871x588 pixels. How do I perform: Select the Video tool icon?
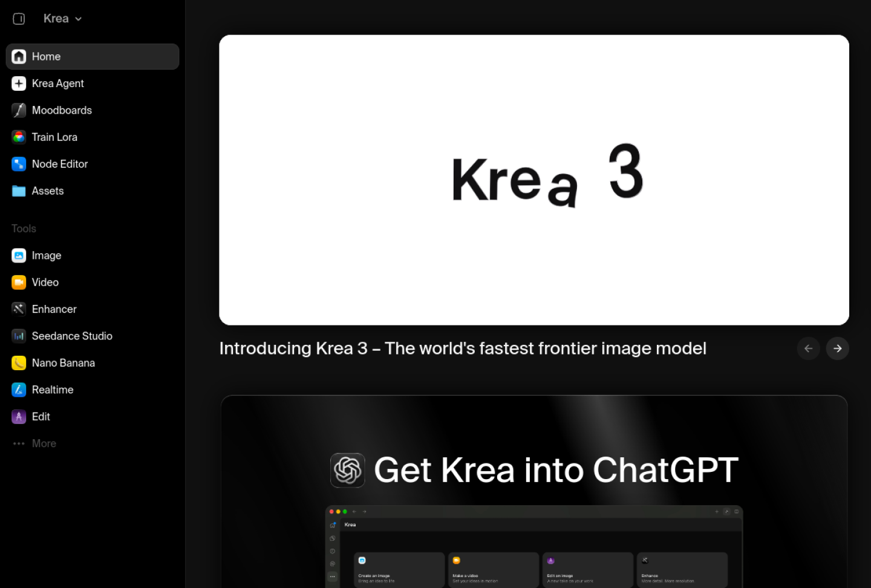pyautogui.click(x=19, y=283)
